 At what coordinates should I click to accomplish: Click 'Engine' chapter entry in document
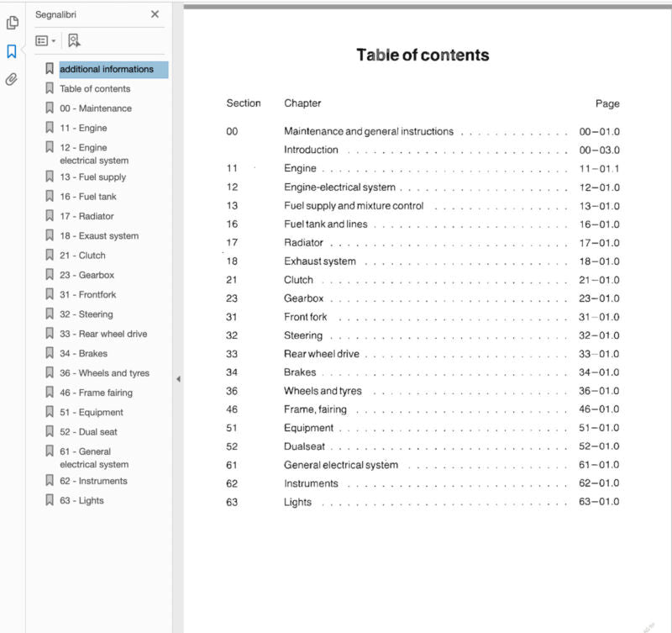pyautogui.click(x=300, y=168)
